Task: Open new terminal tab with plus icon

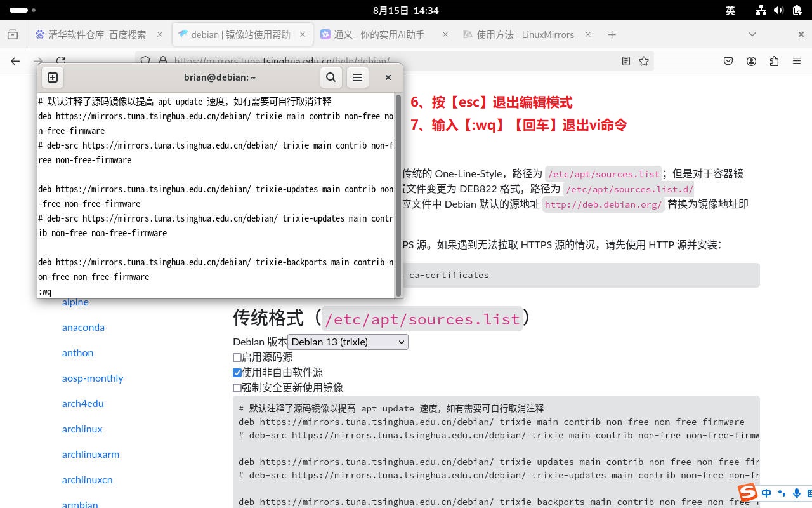Action: click(x=53, y=77)
